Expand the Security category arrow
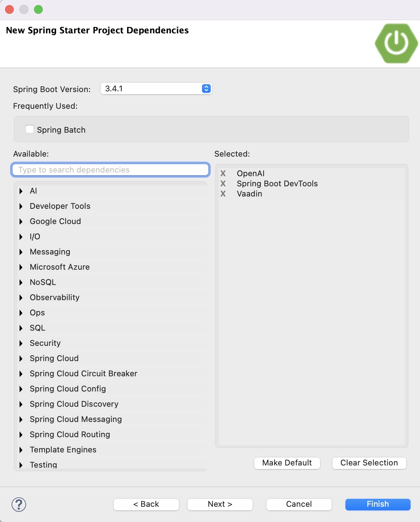The width and height of the screenshot is (420, 522). tap(21, 343)
